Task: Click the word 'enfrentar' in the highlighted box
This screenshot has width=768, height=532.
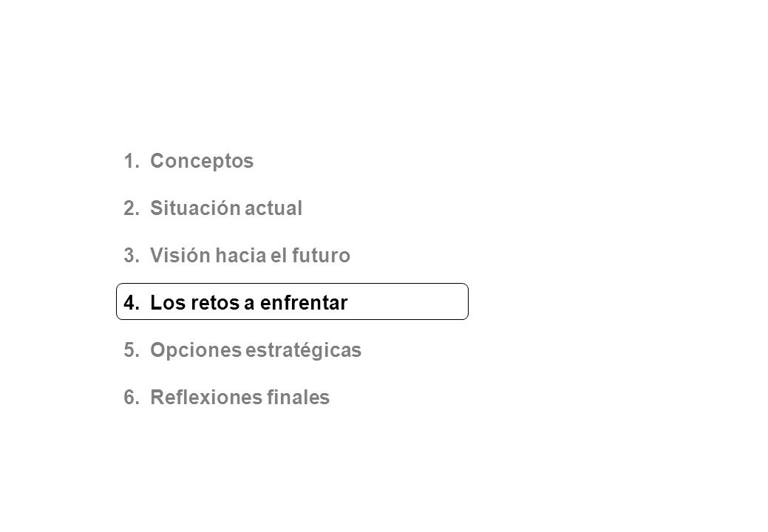Action: (304, 302)
